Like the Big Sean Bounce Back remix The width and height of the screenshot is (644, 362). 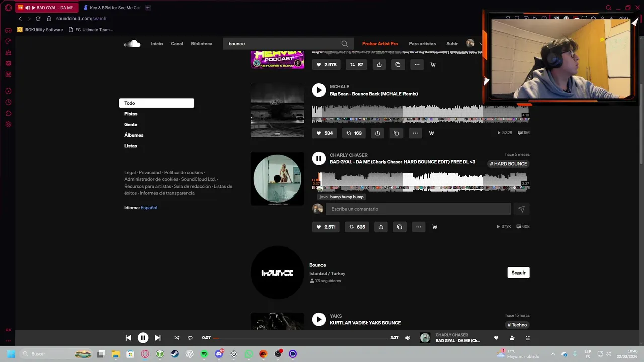(x=325, y=133)
